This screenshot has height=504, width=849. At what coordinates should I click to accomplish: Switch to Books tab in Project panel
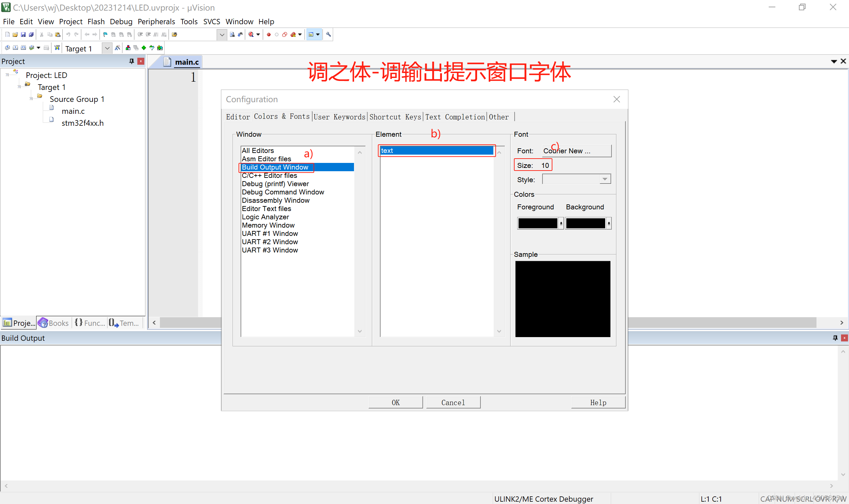point(53,323)
